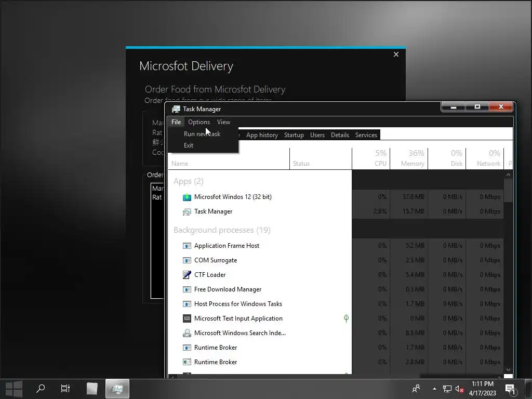Click the vertical scrollbar down arrow in Task Manager

point(508,369)
